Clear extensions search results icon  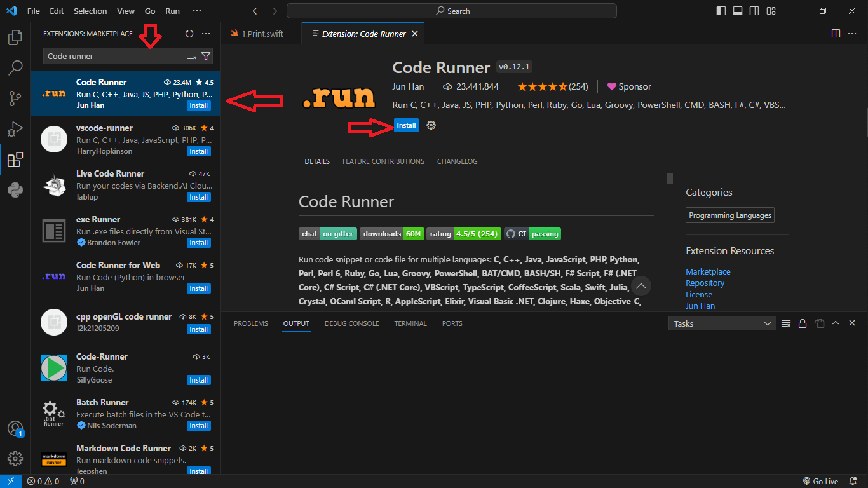coord(192,56)
